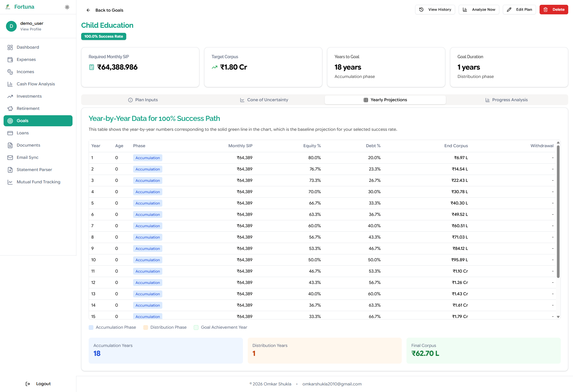The width and height of the screenshot is (573, 392).
Task: Click the table scrollbar down arrow
Action: coord(558,317)
